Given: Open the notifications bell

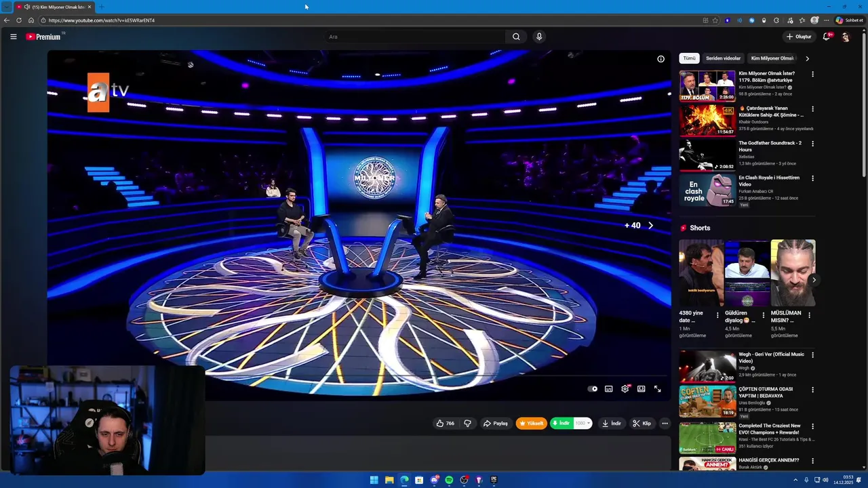Looking at the screenshot, I should pos(826,37).
